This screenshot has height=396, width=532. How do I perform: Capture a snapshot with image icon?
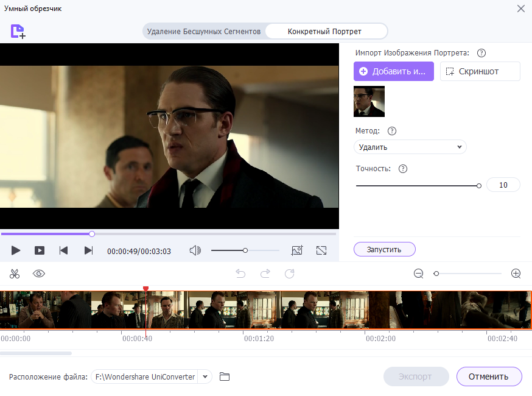297,250
